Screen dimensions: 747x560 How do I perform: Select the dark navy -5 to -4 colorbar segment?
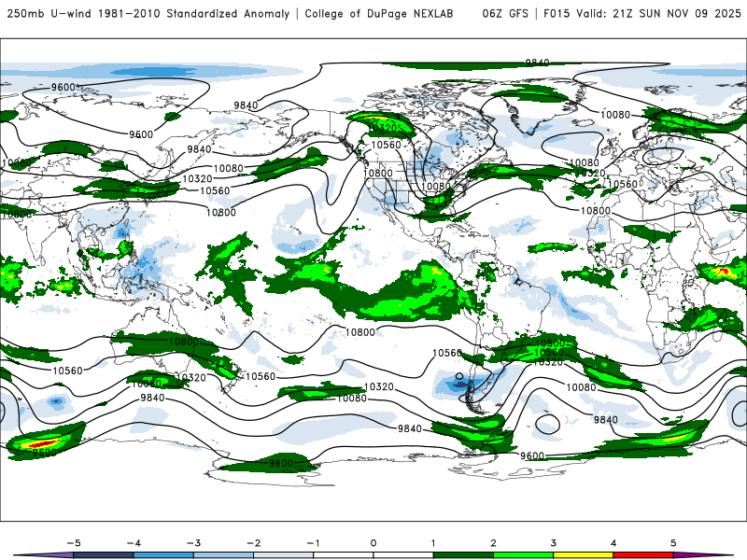pyautogui.click(x=104, y=555)
